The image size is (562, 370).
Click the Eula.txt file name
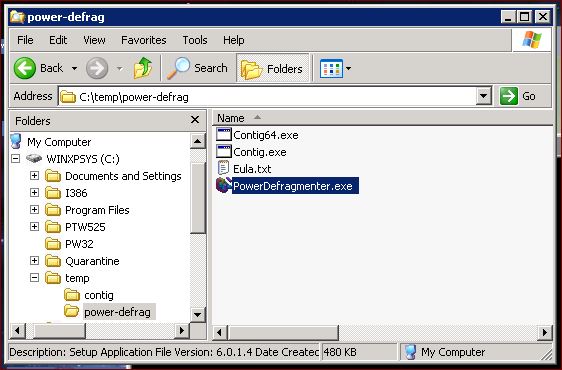(x=252, y=169)
